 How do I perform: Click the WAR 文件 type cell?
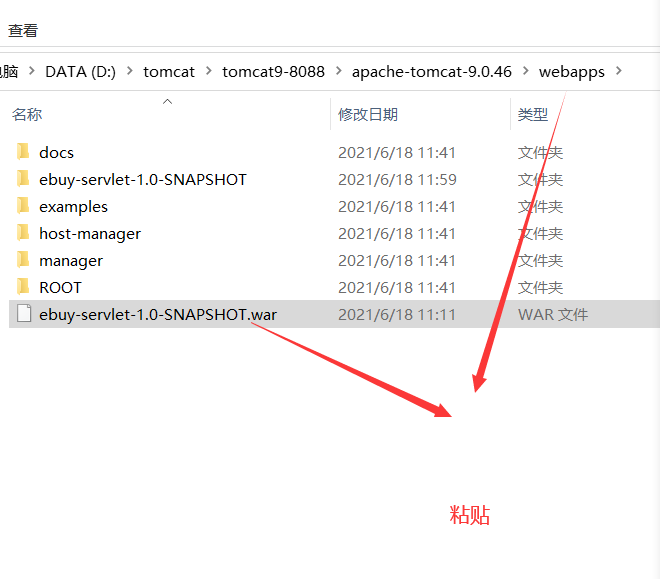(x=553, y=315)
